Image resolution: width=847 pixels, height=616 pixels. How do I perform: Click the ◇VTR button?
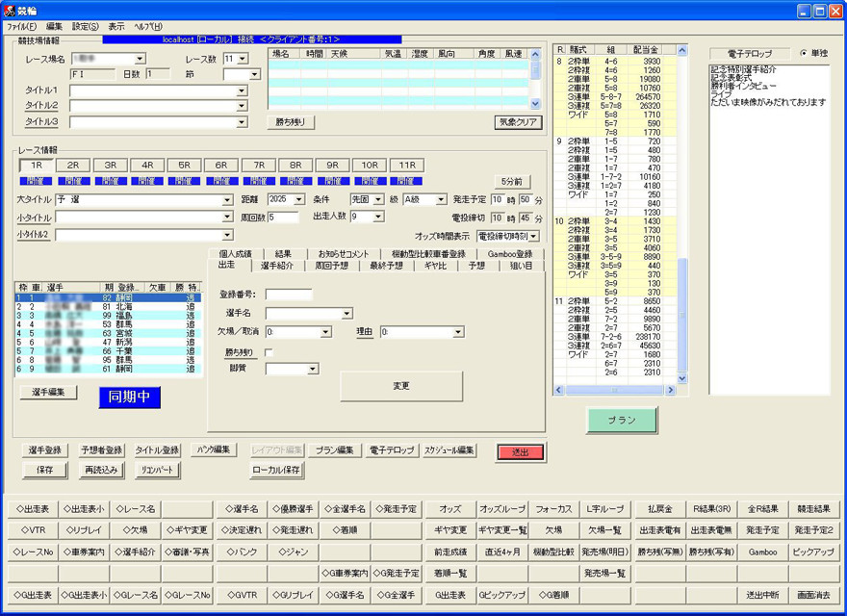coord(33,530)
